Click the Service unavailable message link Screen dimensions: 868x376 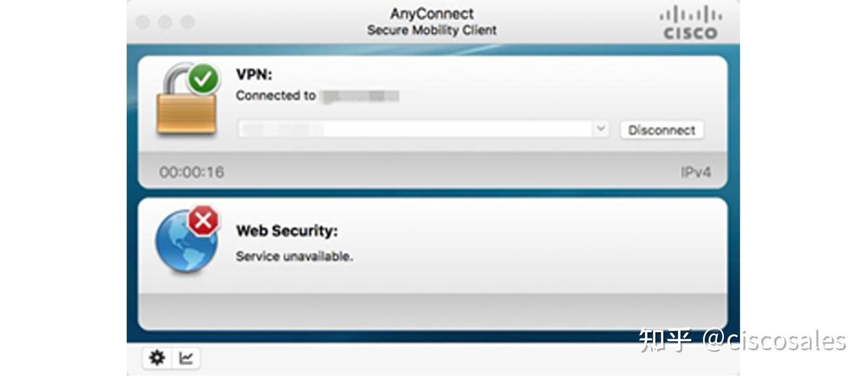click(x=294, y=255)
